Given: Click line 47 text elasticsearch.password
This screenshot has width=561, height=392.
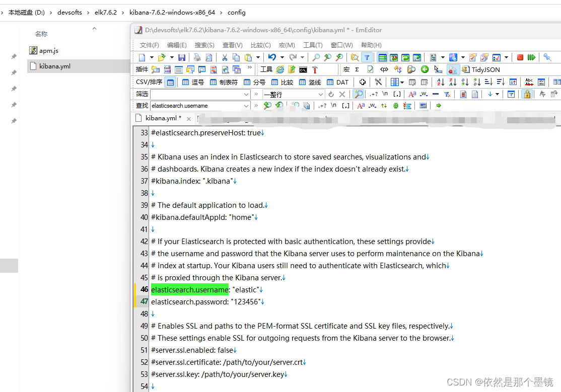Looking at the screenshot, I should (x=190, y=302).
